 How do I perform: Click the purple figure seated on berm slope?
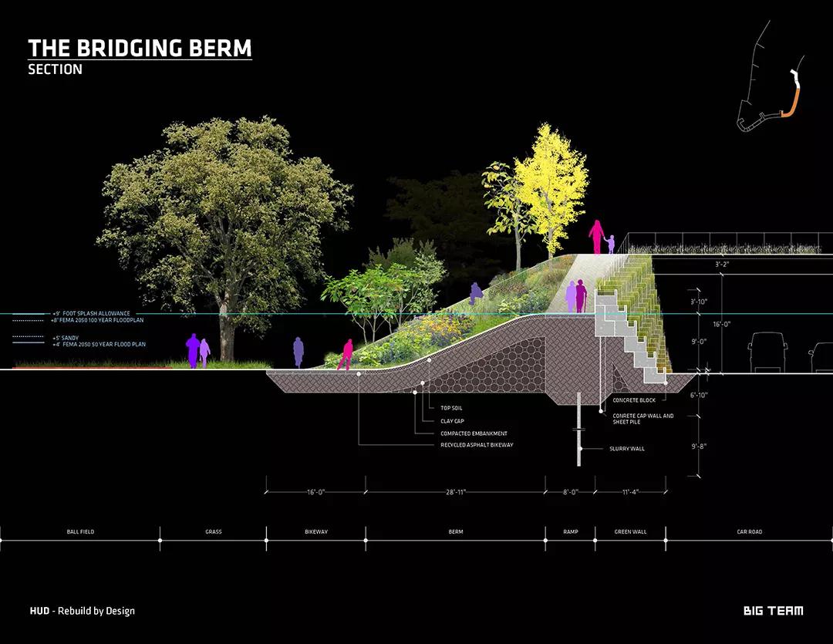pos(476,292)
